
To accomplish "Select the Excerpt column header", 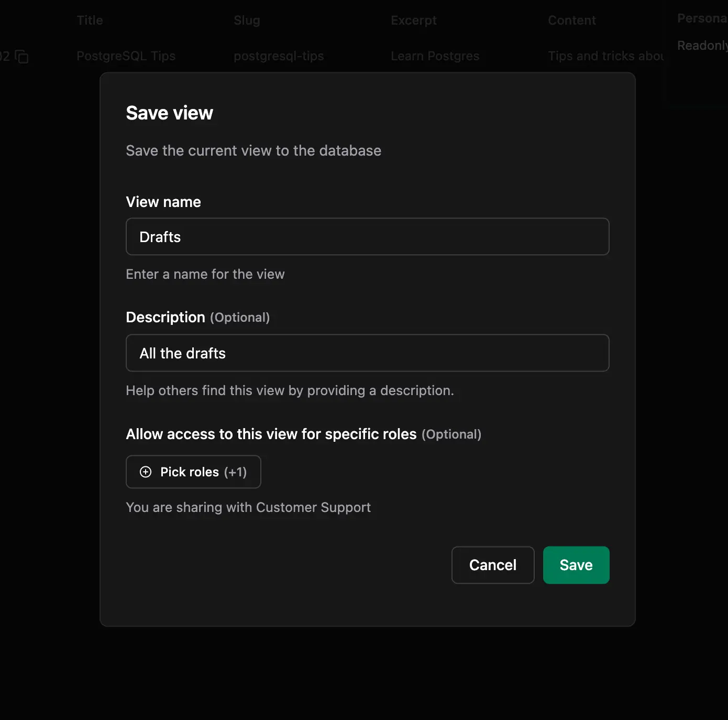I will pos(413,20).
